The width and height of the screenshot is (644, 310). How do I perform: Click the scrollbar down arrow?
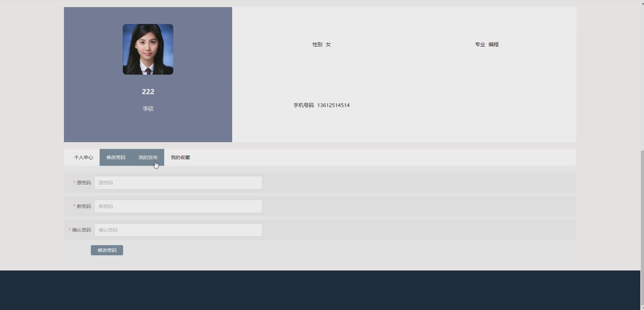coord(642,307)
